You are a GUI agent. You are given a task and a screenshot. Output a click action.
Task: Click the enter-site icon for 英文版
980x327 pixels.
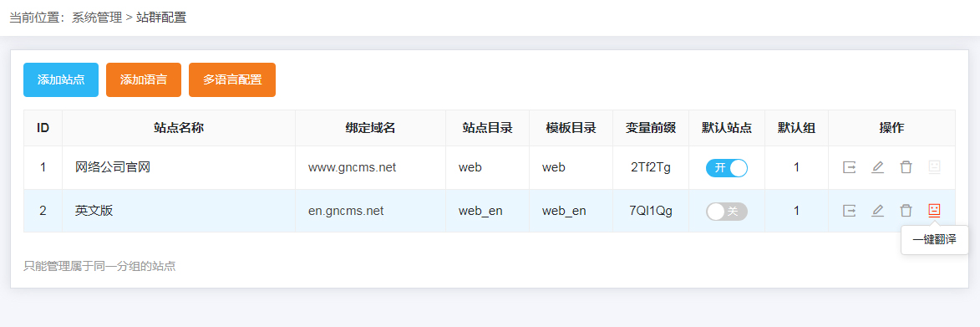click(x=849, y=211)
